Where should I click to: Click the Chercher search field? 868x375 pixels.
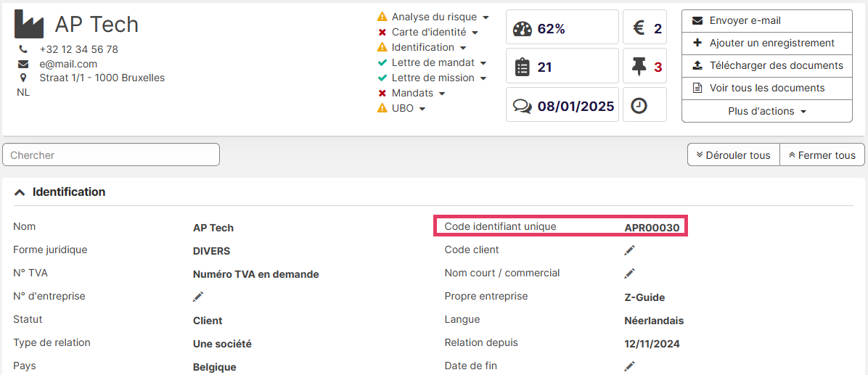click(111, 154)
